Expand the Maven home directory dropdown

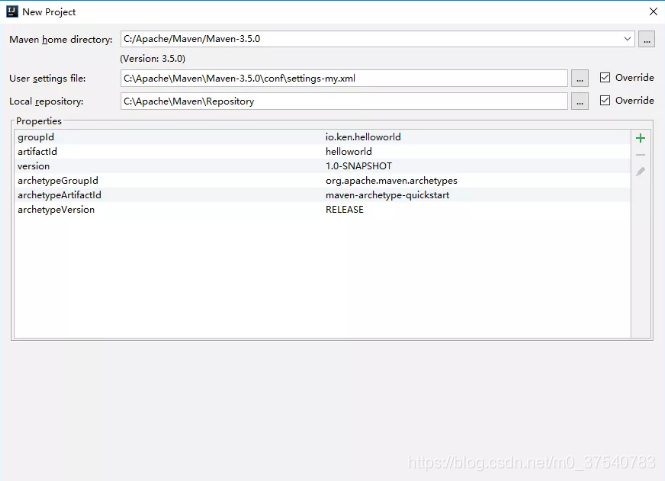click(x=627, y=39)
